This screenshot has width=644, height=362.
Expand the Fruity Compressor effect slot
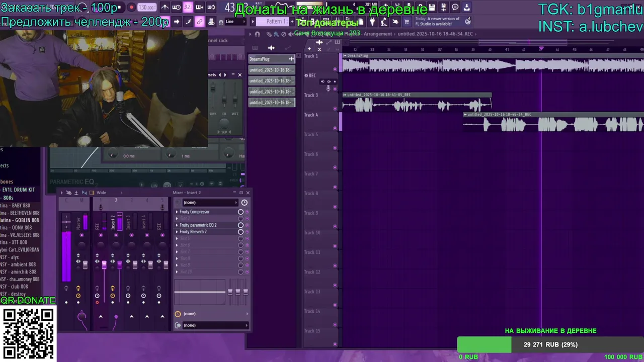point(177,212)
